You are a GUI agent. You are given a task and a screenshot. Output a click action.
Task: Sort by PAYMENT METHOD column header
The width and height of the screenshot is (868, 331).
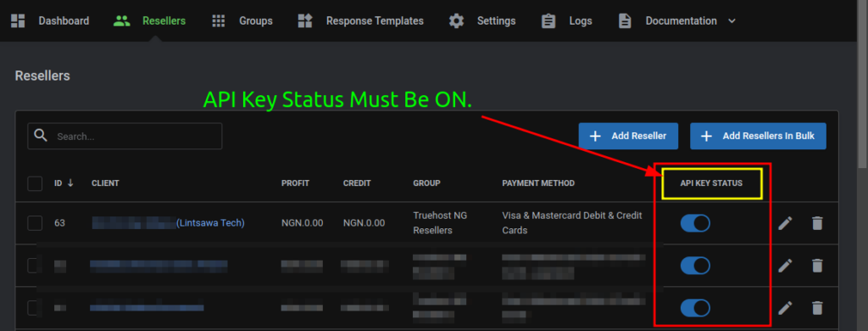[x=538, y=183]
